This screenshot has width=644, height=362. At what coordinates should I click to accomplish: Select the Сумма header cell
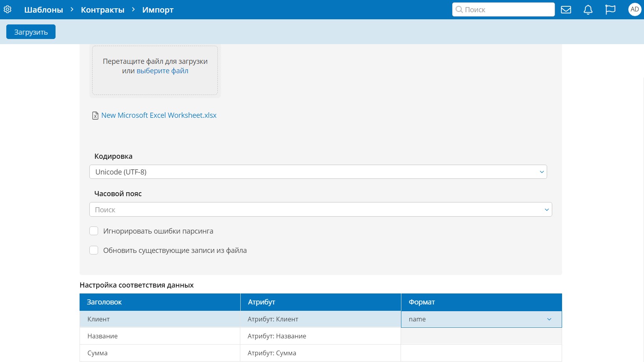click(x=160, y=353)
